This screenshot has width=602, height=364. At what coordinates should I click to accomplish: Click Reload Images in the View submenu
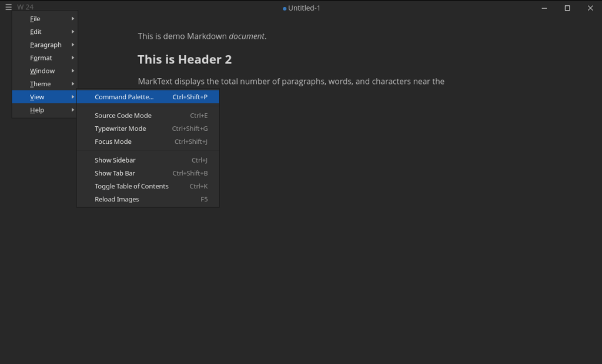pyautogui.click(x=116, y=199)
